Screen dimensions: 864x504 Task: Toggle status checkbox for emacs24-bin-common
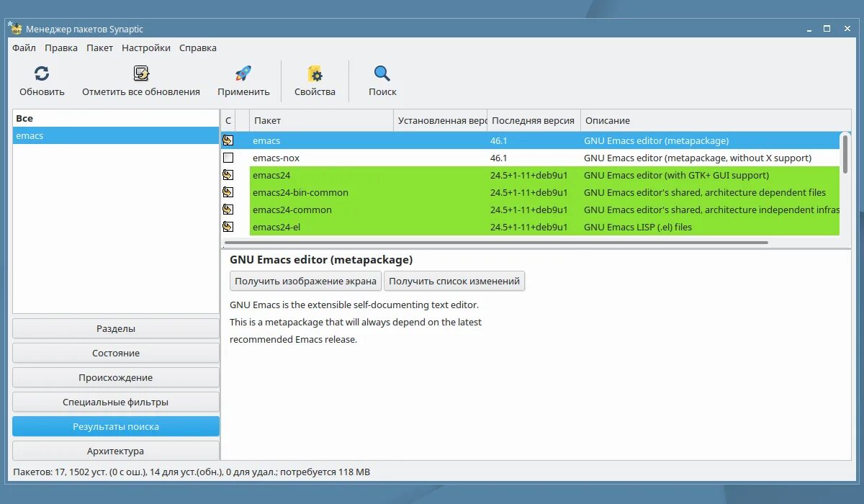[228, 192]
